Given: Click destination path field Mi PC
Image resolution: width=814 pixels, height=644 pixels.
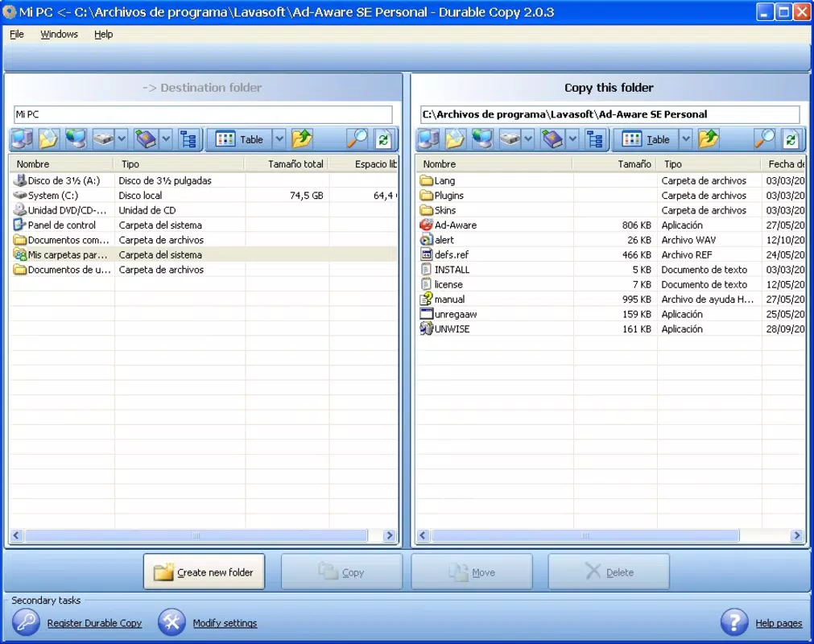Looking at the screenshot, I should click(203, 114).
